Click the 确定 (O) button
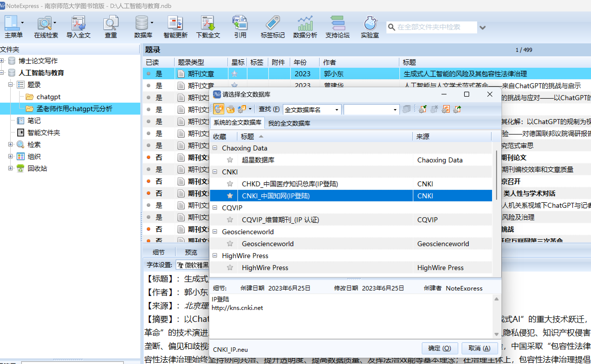 [440, 348]
